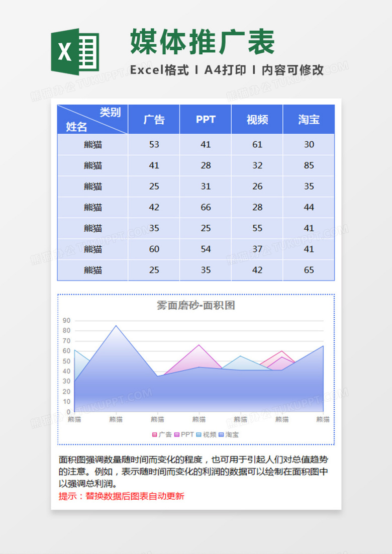Click the 淘宝 area peak at 85
Viewport: 392px width, 554px height.
[116, 326]
